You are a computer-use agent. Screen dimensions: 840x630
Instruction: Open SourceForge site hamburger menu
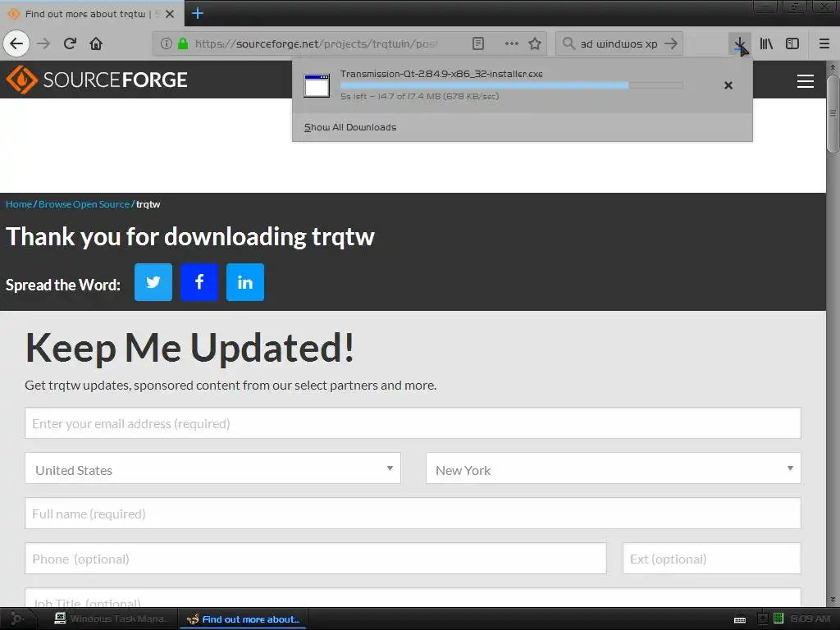point(806,81)
